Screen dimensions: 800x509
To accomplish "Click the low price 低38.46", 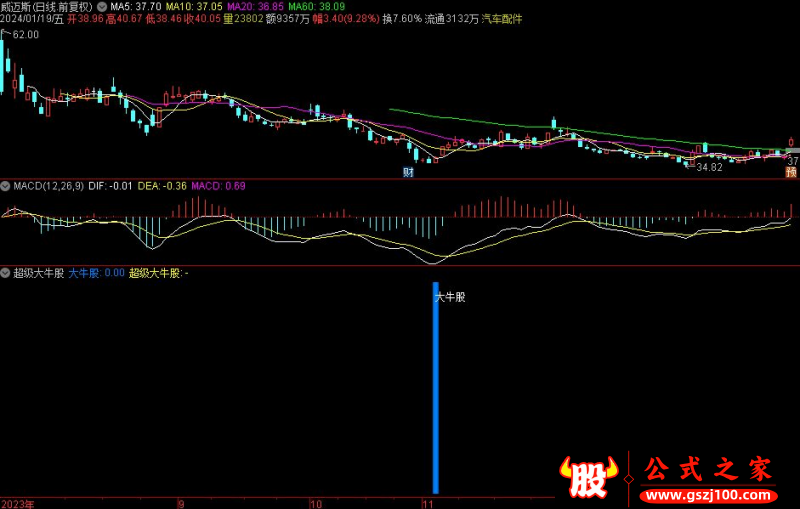I will point(163,19).
